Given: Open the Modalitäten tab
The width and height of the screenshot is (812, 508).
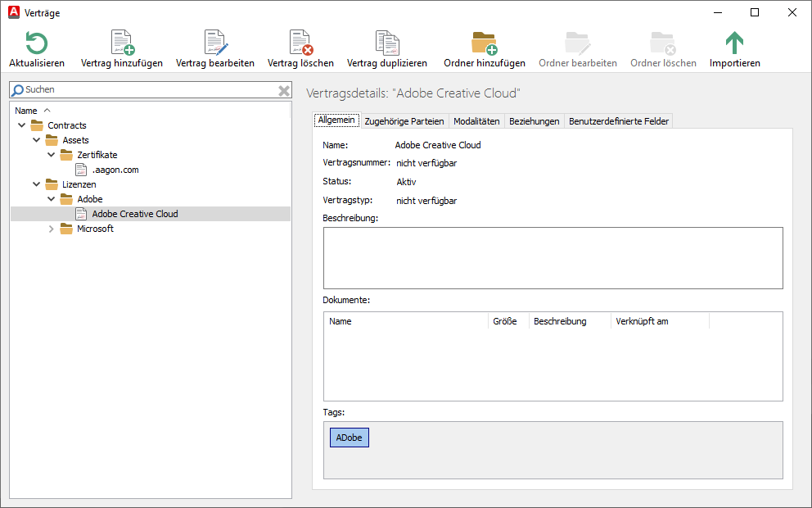Looking at the screenshot, I should coord(476,121).
